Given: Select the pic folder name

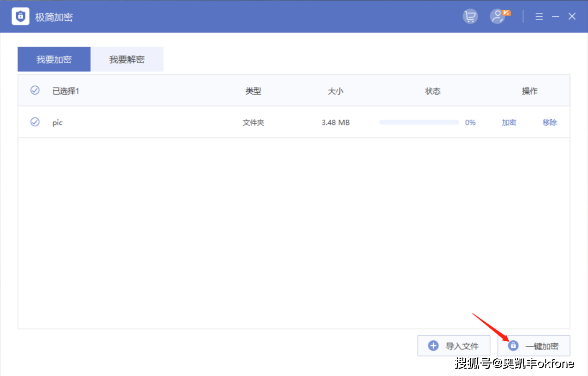Looking at the screenshot, I should tap(57, 122).
